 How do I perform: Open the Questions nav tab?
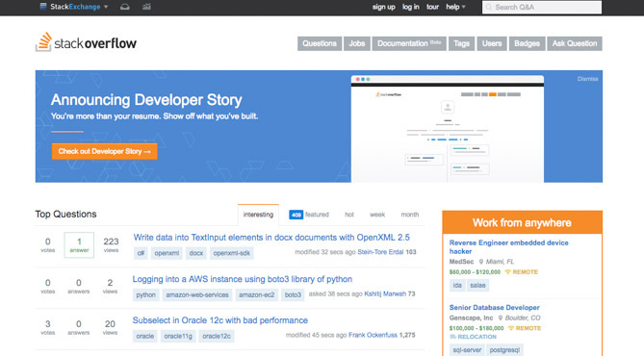coord(320,43)
